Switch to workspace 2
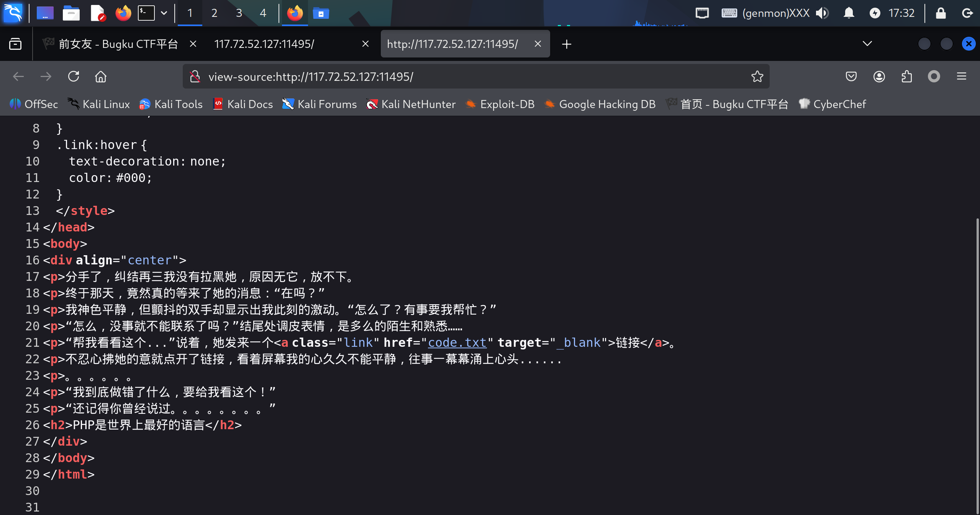 click(214, 13)
